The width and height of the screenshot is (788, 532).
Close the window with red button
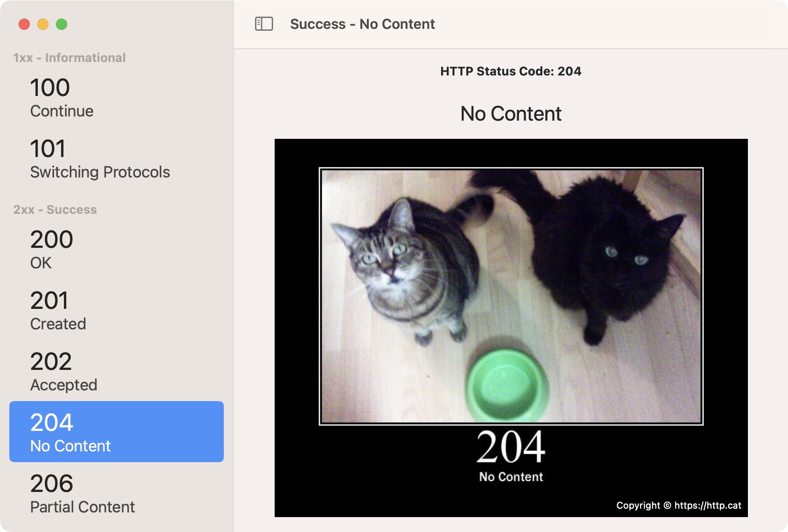(24, 24)
